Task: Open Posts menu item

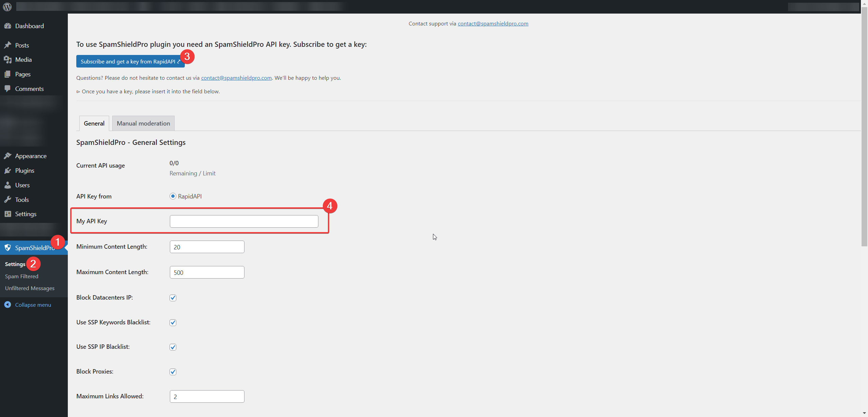Action: 34,45
